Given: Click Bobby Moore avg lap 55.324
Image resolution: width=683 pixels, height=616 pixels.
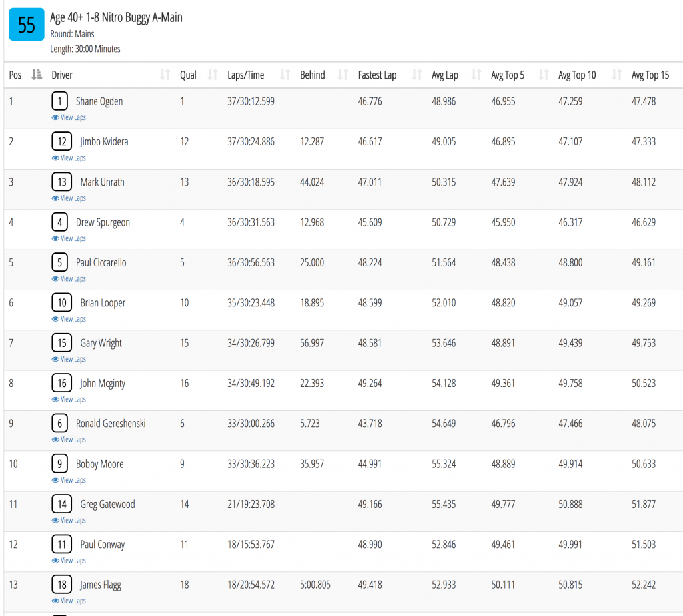Looking at the screenshot, I should click(444, 464).
